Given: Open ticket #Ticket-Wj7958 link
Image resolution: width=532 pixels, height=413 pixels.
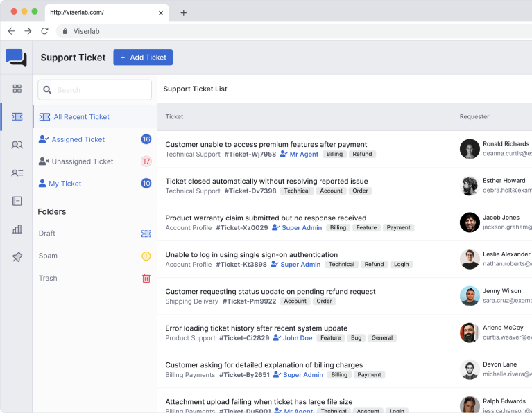Looking at the screenshot, I should [250, 155].
